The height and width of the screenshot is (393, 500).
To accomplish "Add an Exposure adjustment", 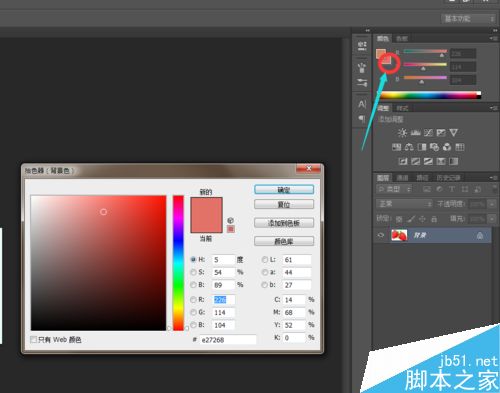I will [441, 133].
